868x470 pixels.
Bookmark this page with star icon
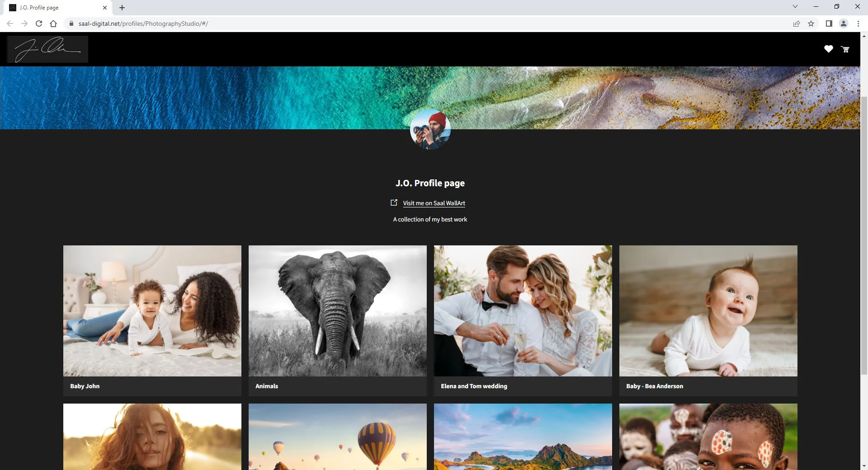click(811, 23)
